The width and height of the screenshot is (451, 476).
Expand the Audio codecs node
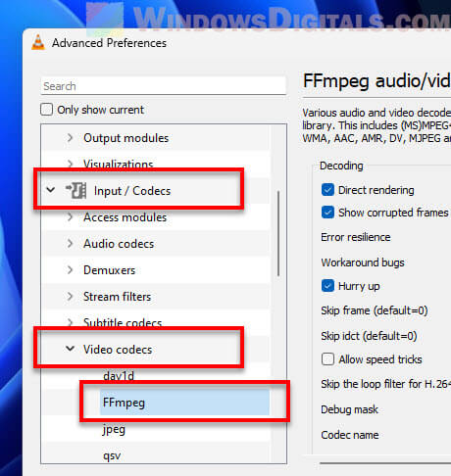click(70, 243)
